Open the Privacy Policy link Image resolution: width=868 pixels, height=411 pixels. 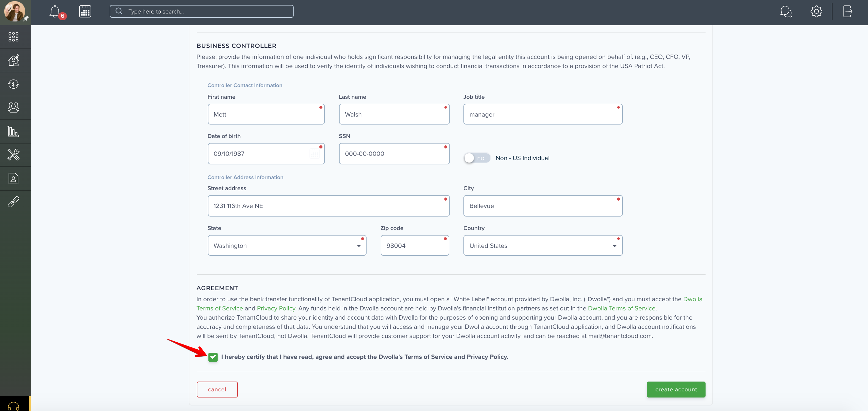276,308
